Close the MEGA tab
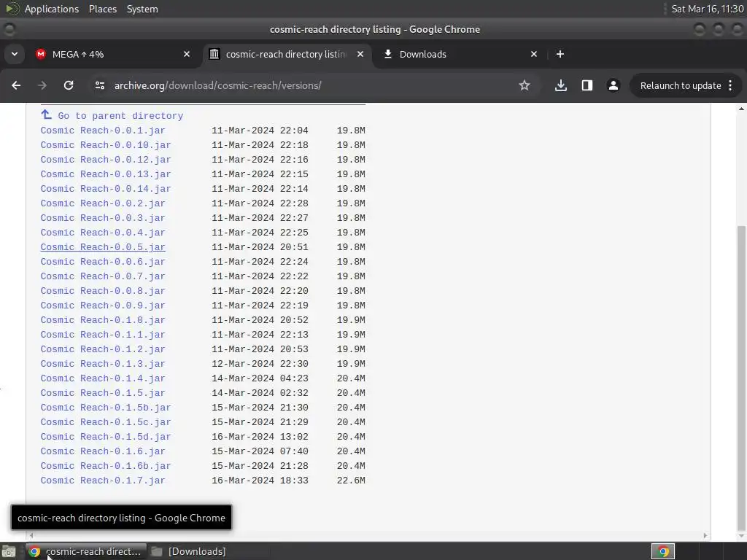The height and width of the screenshot is (560, 747). [x=187, y=54]
